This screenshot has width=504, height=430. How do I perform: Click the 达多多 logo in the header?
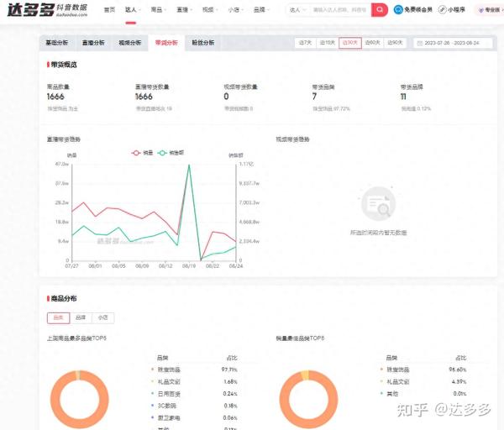click(x=47, y=10)
